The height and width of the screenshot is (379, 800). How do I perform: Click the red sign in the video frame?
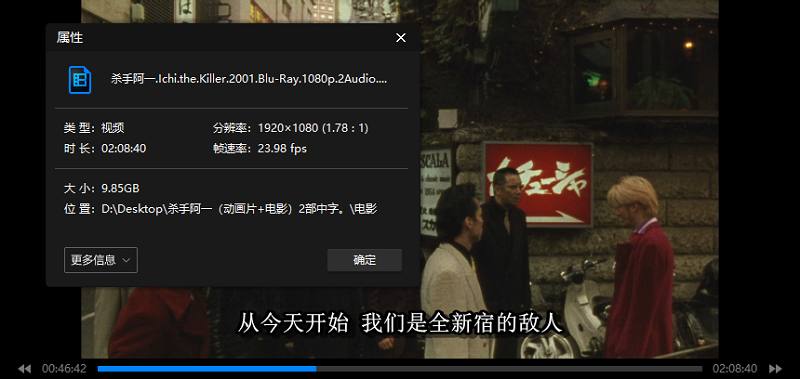(538, 184)
